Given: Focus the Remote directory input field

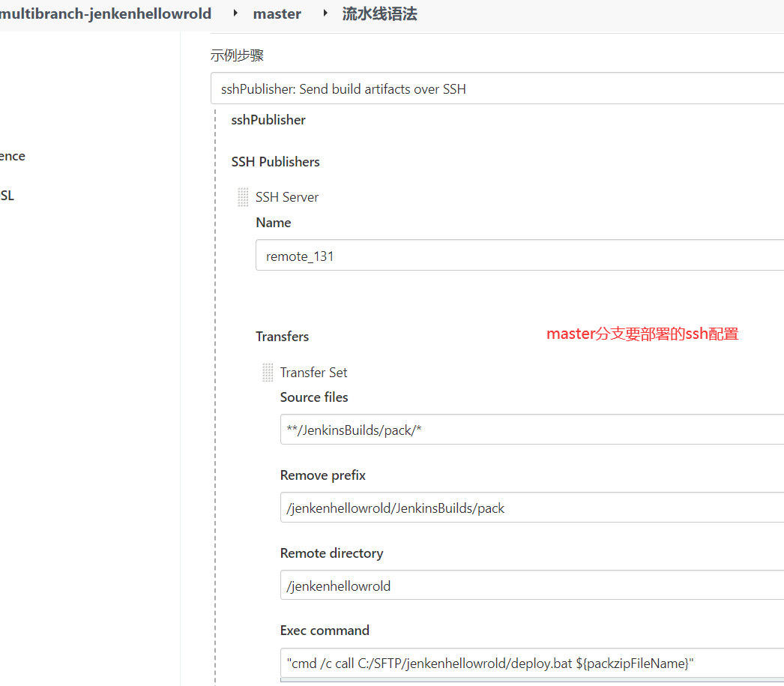Looking at the screenshot, I should pyautogui.click(x=532, y=585).
